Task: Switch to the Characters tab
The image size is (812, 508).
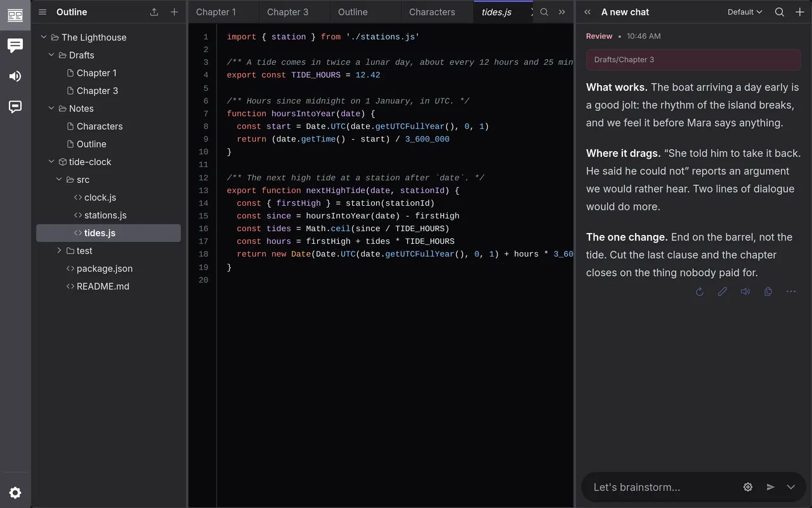Action: 436,12
